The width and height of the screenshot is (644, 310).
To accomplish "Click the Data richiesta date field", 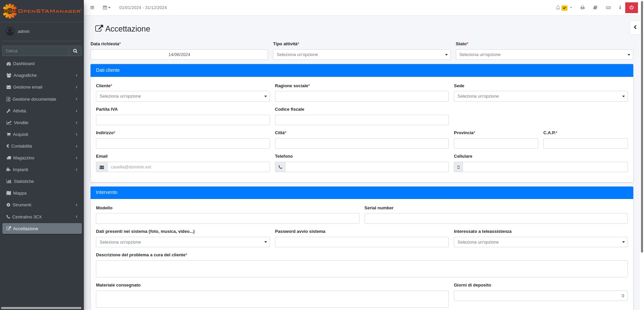I will [x=179, y=55].
